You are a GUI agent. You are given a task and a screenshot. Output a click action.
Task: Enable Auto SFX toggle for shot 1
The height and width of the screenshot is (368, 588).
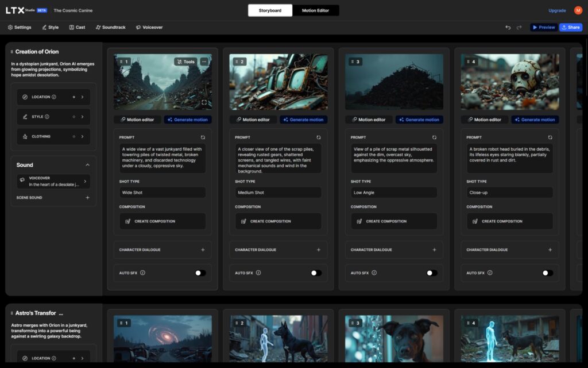coord(200,273)
